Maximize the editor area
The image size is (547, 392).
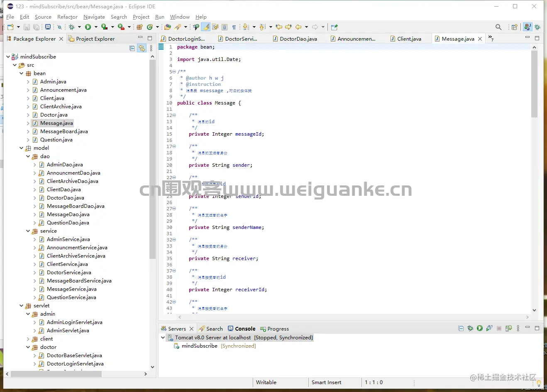pyautogui.click(x=537, y=38)
